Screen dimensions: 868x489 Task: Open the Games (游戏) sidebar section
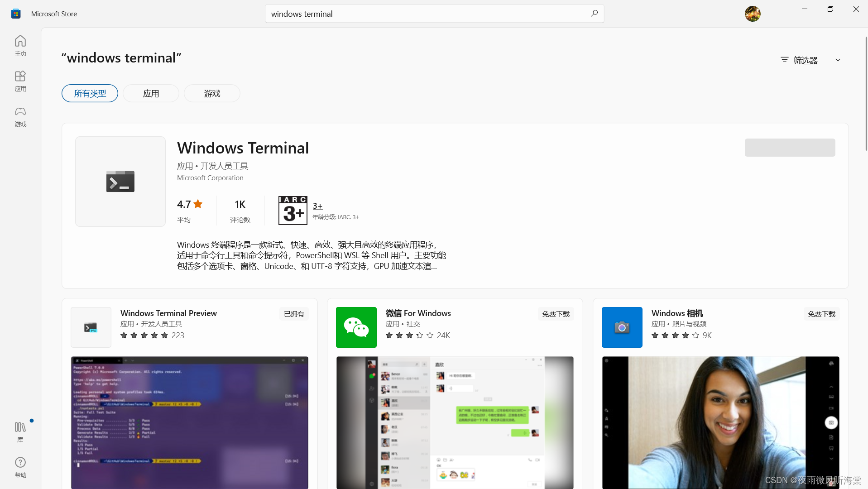click(20, 116)
